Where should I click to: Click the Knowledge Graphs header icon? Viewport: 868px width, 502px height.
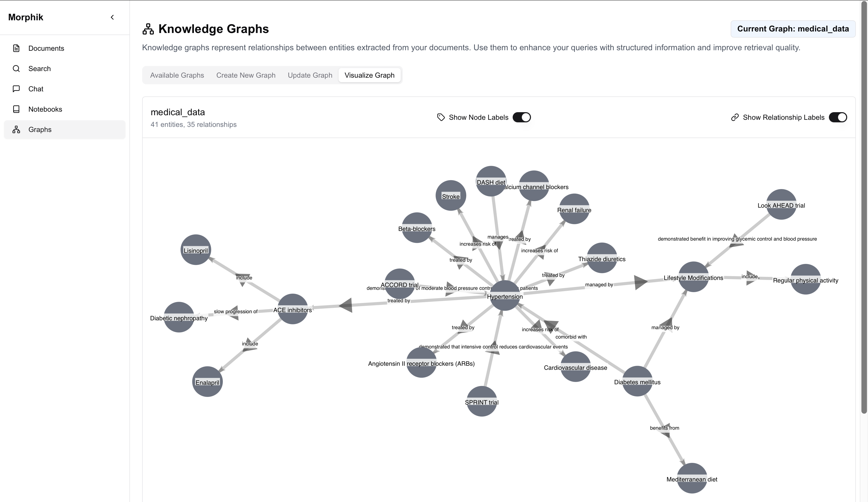coord(148,29)
